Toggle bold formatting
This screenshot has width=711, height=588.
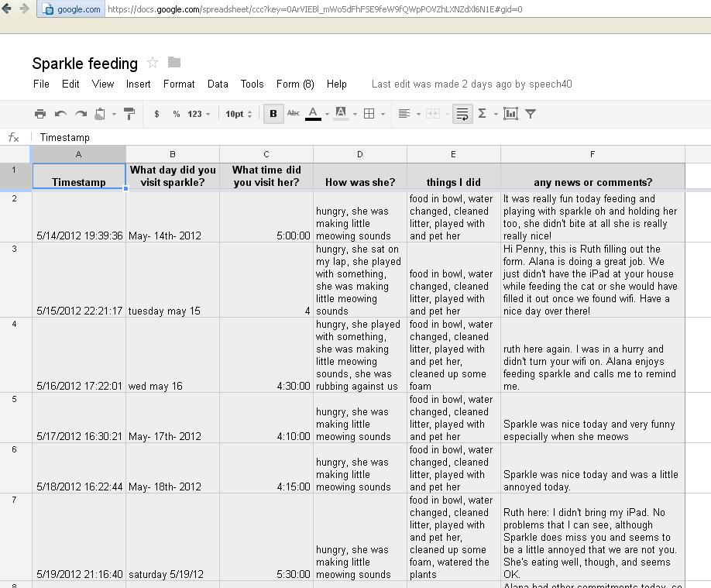273,113
